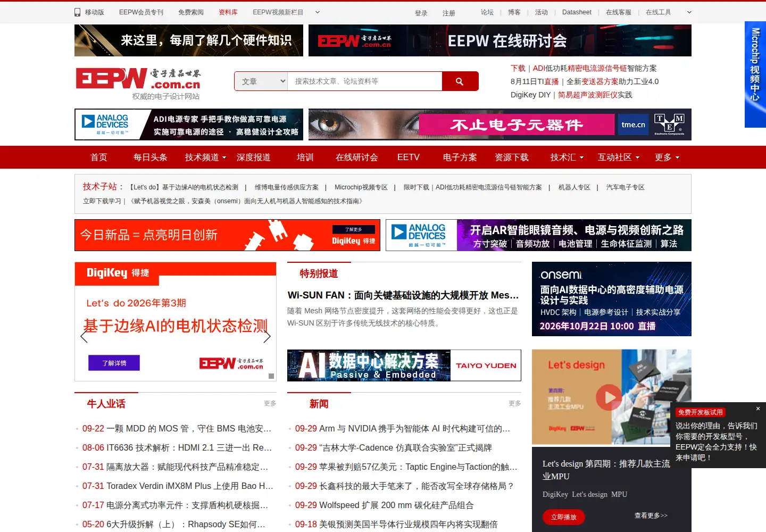Go to previous slide in DigiKey carousel
The height and width of the screenshot is (532, 766).
tap(84, 336)
